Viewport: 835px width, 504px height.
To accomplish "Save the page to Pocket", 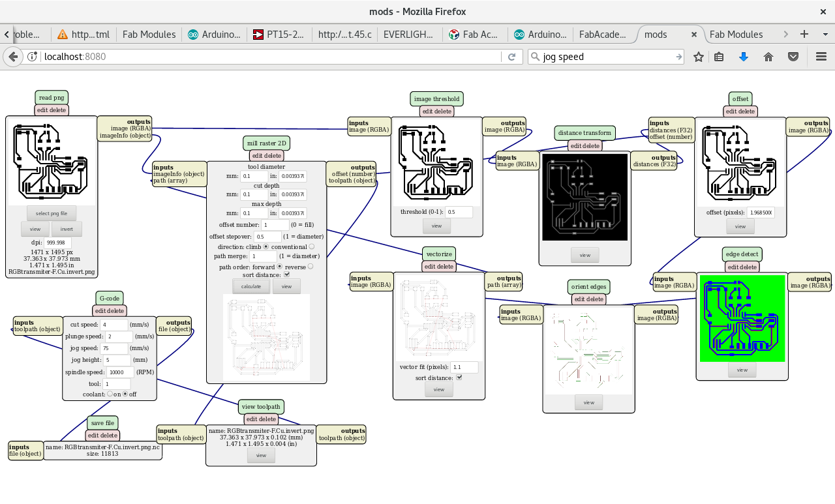I will (793, 57).
